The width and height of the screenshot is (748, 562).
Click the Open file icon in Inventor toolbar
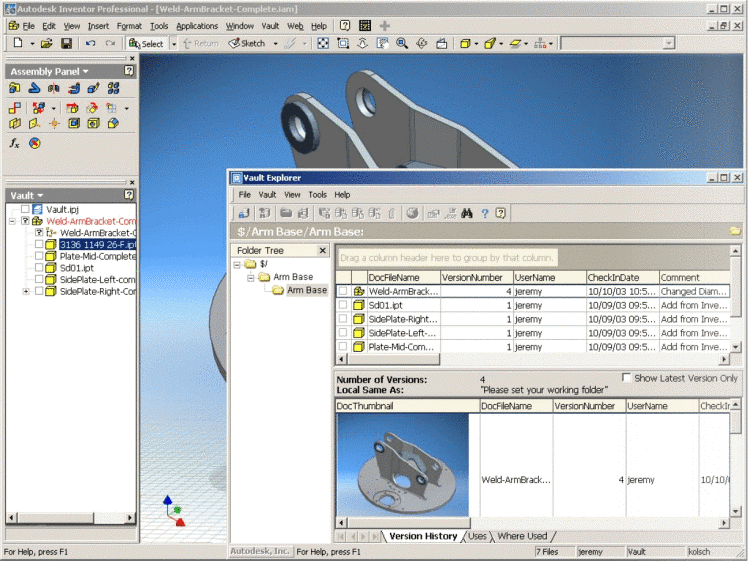pos(46,43)
